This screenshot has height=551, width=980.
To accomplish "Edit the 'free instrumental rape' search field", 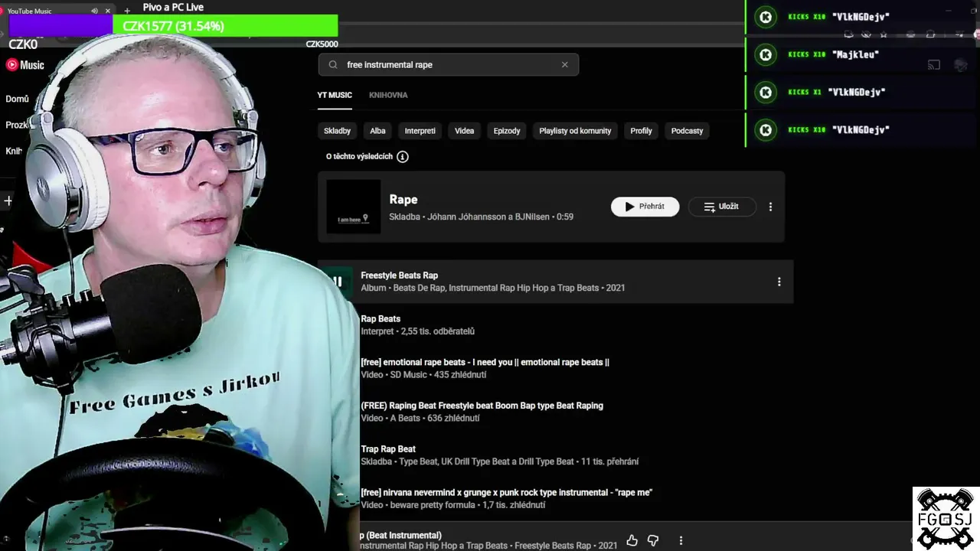I will (449, 65).
